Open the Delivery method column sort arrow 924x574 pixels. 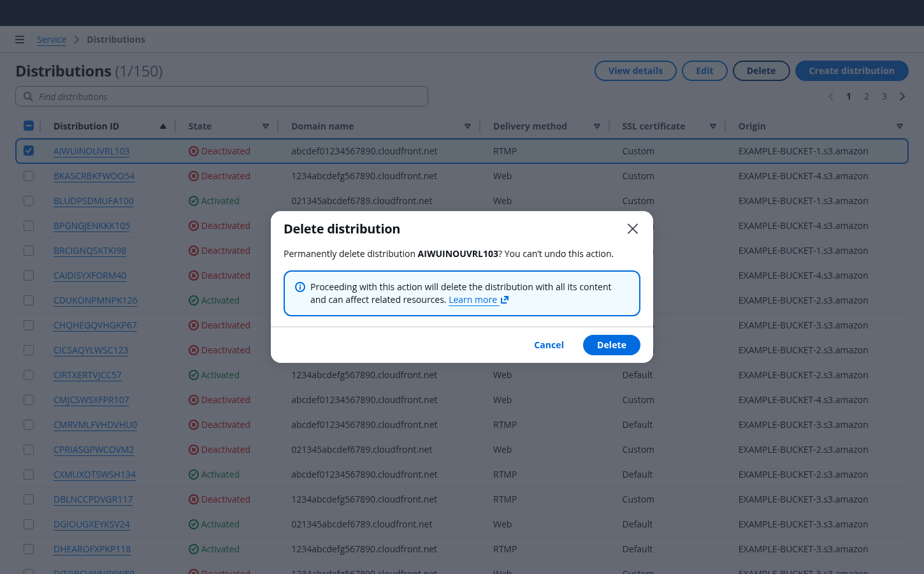(x=597, y=126)
